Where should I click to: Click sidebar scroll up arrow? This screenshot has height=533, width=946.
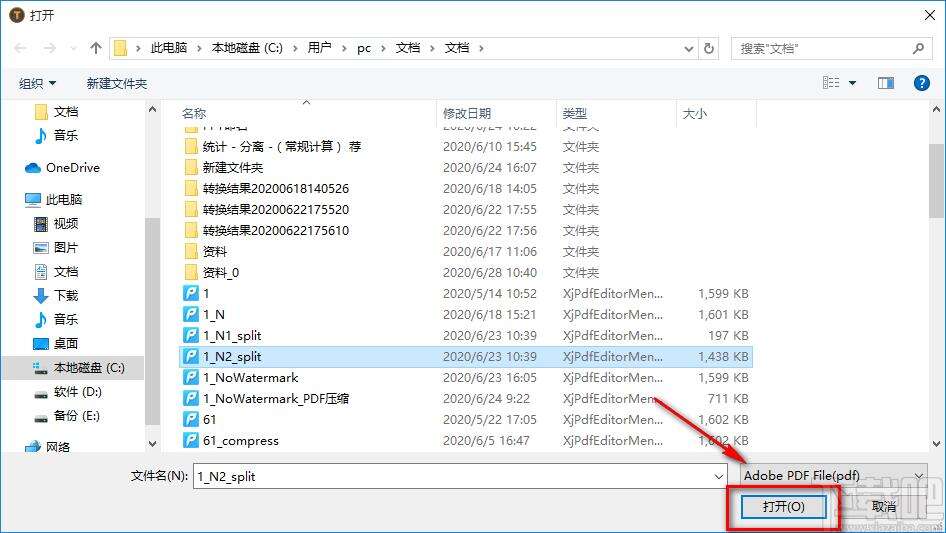[x=152, y=109]
